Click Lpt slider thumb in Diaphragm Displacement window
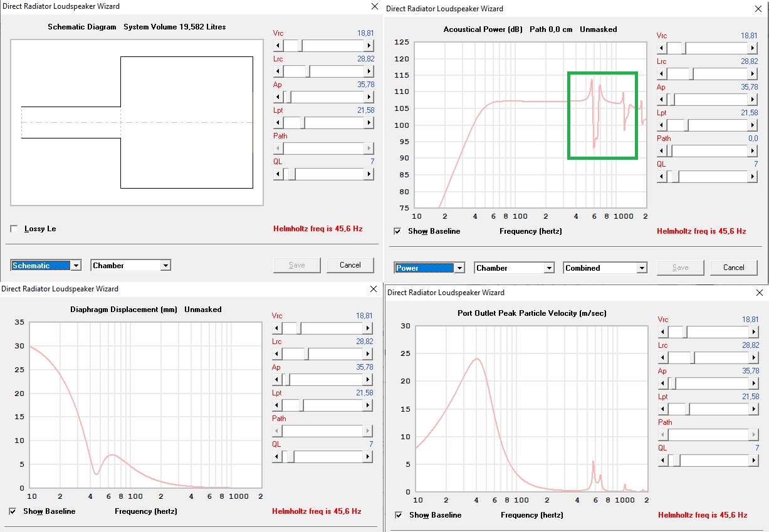The width and height of the screenshot is (769, 532). [301, 405]
